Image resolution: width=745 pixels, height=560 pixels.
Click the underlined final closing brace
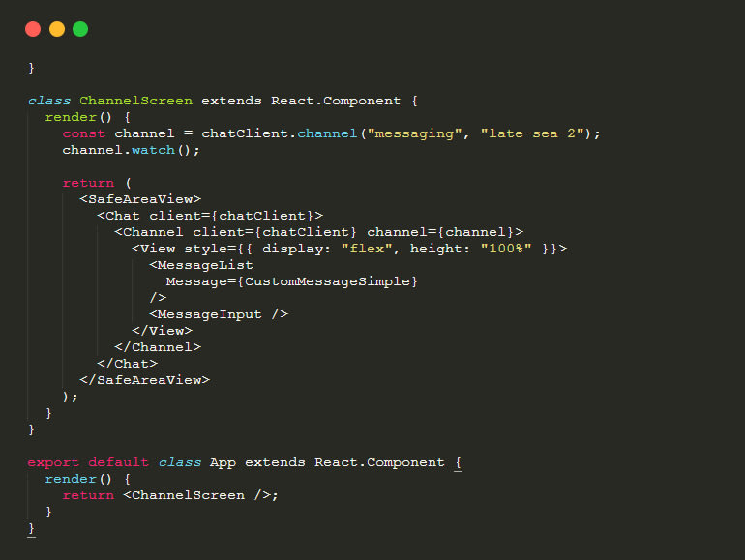click(31, 529)
